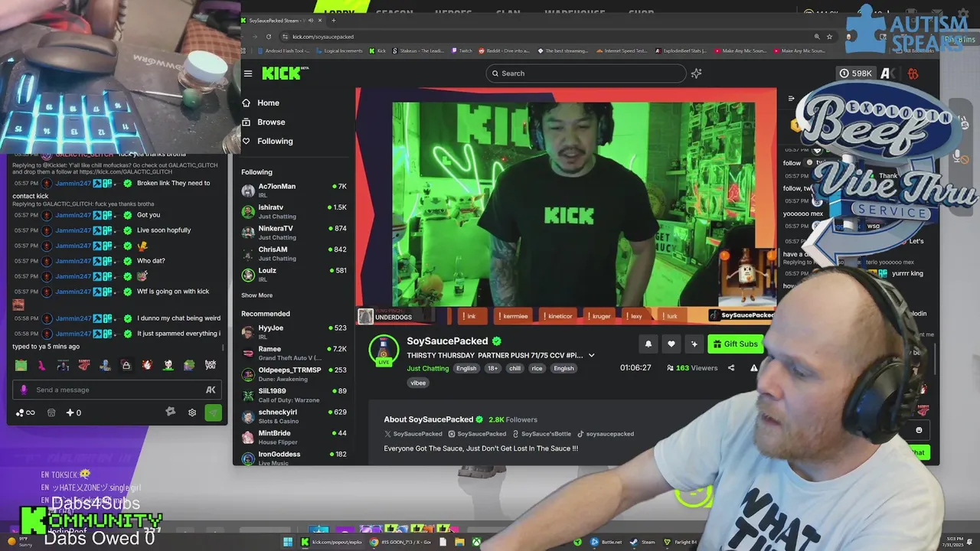Toggle the follow heart button
The width and height of the screenshot is (980, 551).
tap(671, 344)
